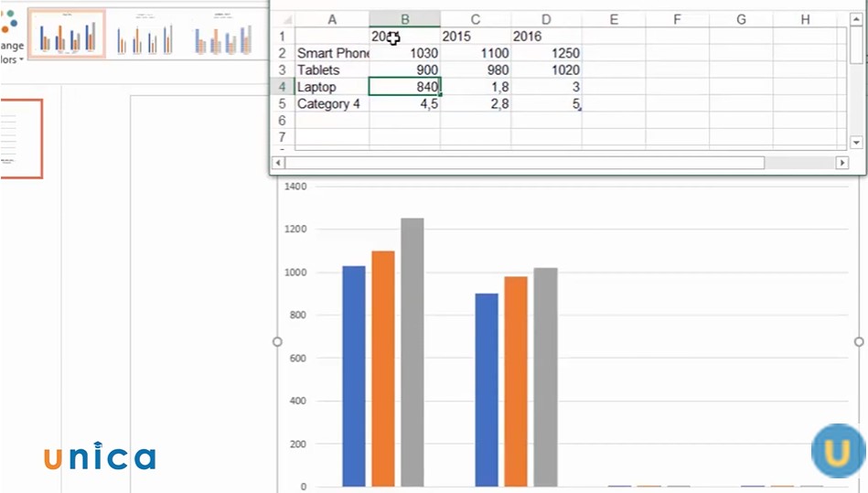The height and width of the screenshot is (493, 868).
Task: Click the spreadsheet scroll left arrow
Action: [x=278, y=163]
